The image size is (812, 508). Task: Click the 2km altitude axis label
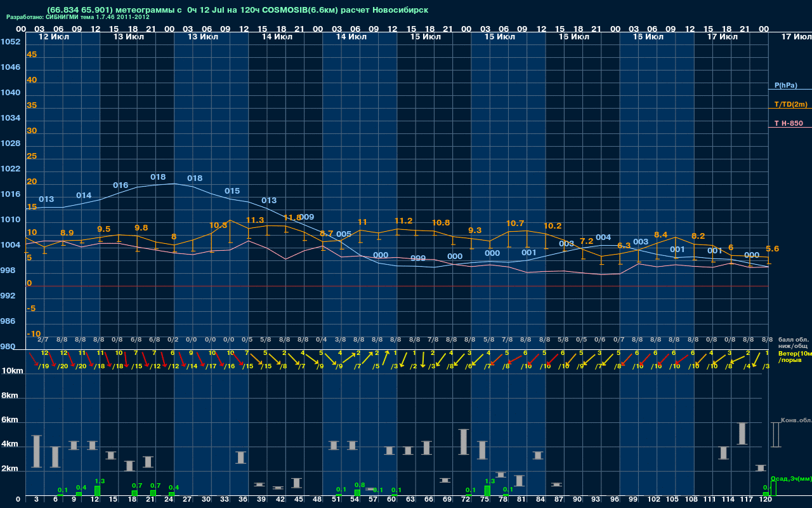[10, 470]
